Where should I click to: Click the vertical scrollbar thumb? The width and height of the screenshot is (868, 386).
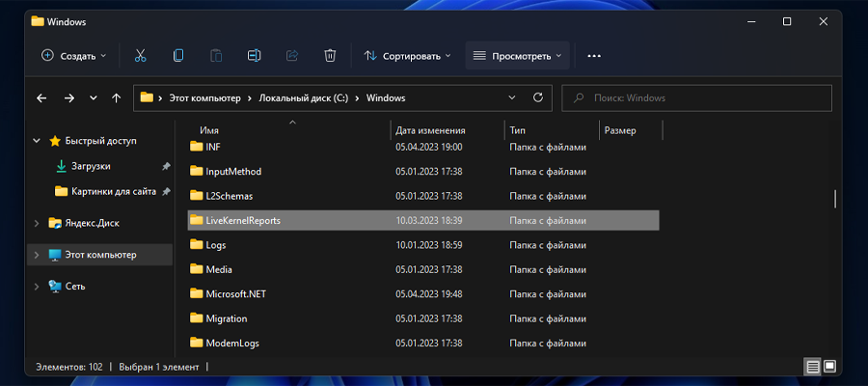click(x=835, y=199)
